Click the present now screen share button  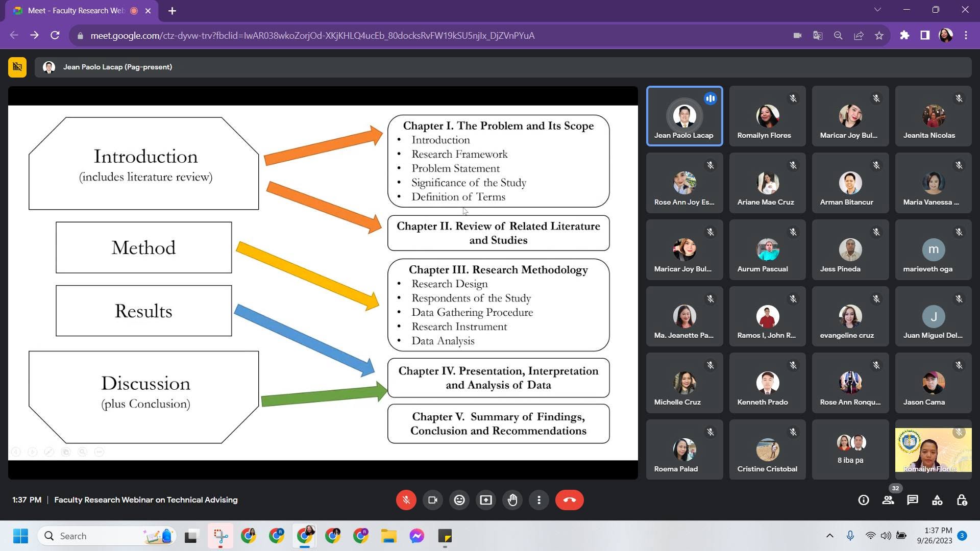[486, 500]
